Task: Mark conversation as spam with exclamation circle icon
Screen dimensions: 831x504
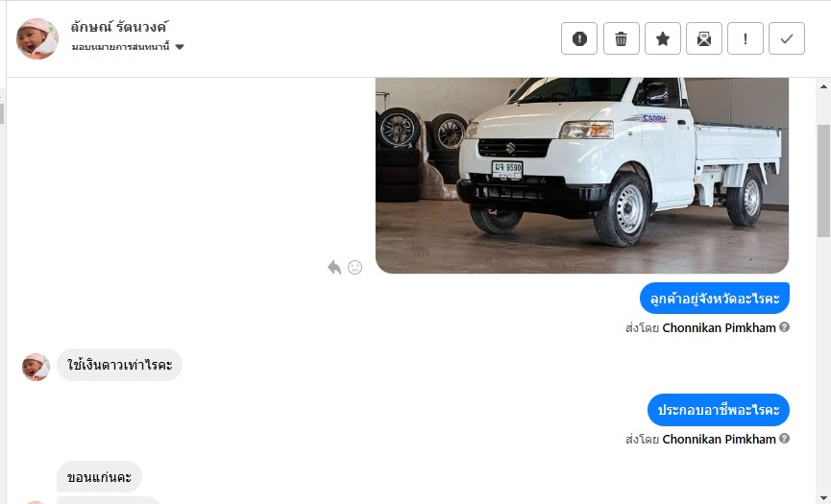Action: tap(579, 38)
